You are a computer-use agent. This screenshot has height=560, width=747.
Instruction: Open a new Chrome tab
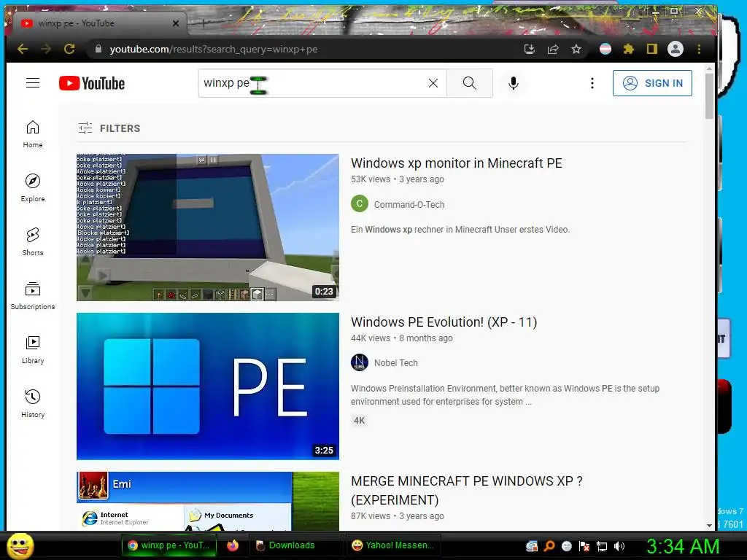[x=204, y=23]
